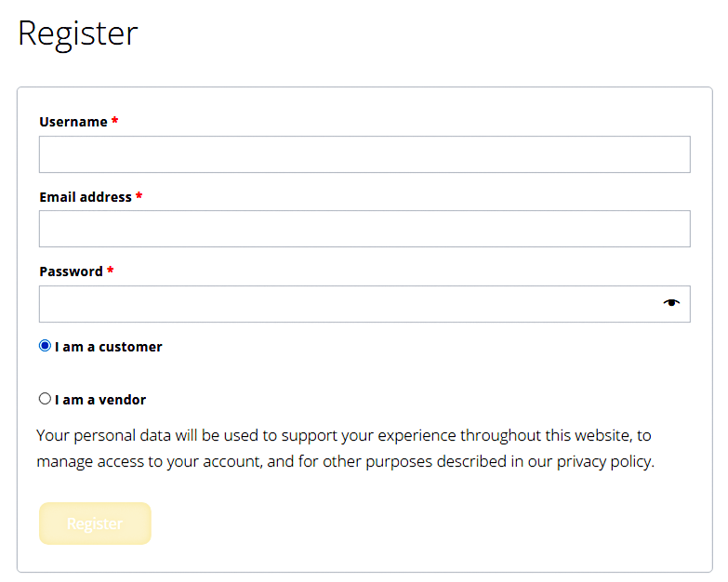This screenshot has width=728, height=582.
Task: Choose the 'I am a vendor' radio button
Action: click(45, 399)
